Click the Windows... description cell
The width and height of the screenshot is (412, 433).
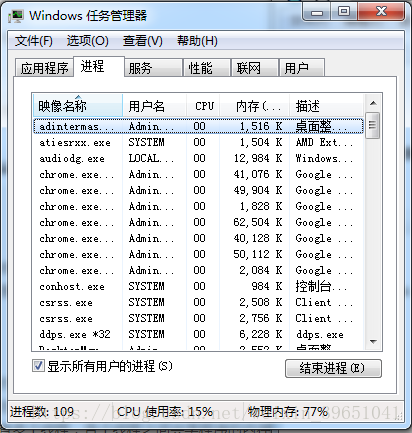coord(324,158)
